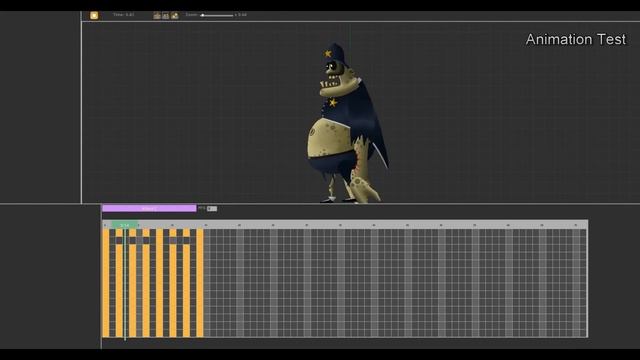The height and width of the screenshot is (360, 640).
Task: Select the purple animation name bar
Action: [149, 208]
